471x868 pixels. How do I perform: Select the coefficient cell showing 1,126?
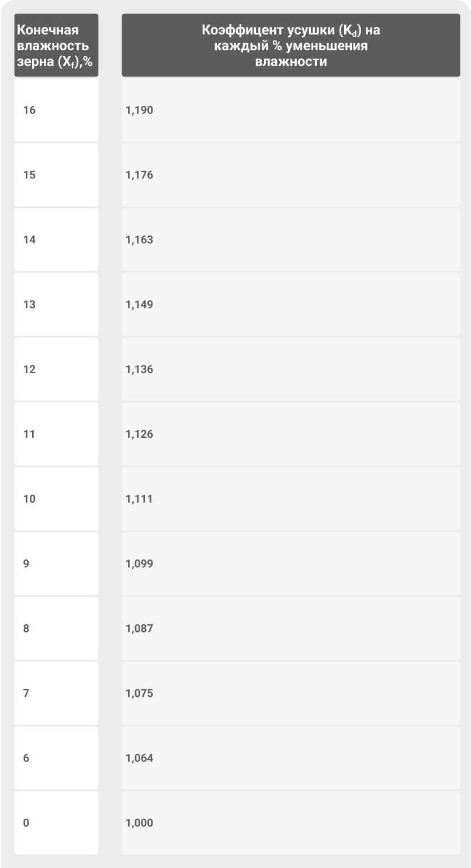click(290, 434)
